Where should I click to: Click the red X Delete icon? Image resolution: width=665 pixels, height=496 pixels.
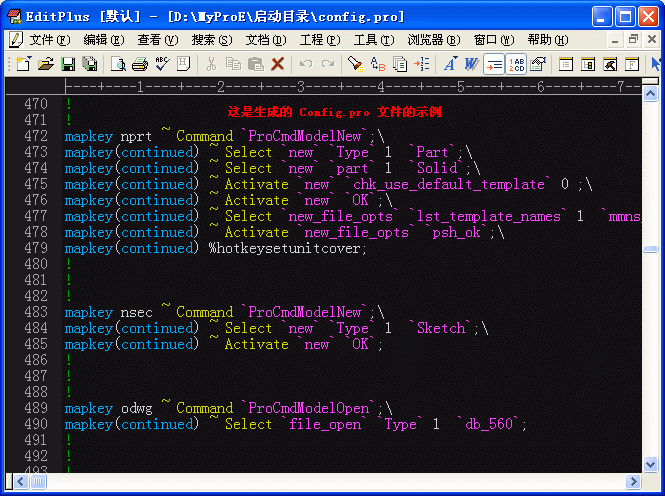pyautogui.click(x=277, y=64)
